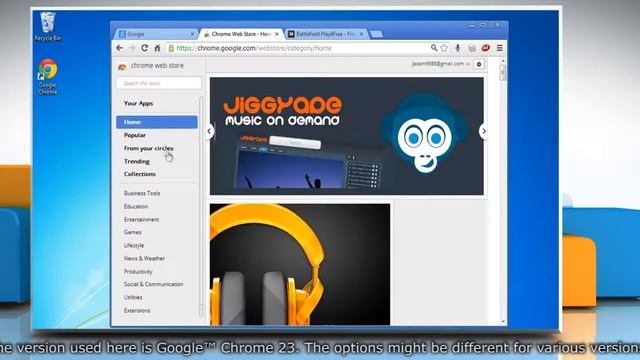Click the Search the store field
Image resolution: width=640 pixels, height=360 pixels.
pos(159,83)
